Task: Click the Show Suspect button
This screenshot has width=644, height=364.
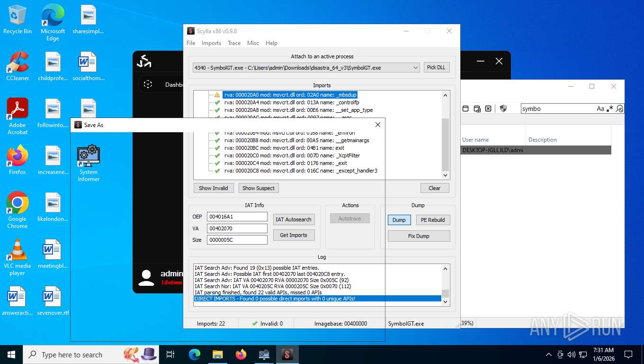Action: (258, 188)
